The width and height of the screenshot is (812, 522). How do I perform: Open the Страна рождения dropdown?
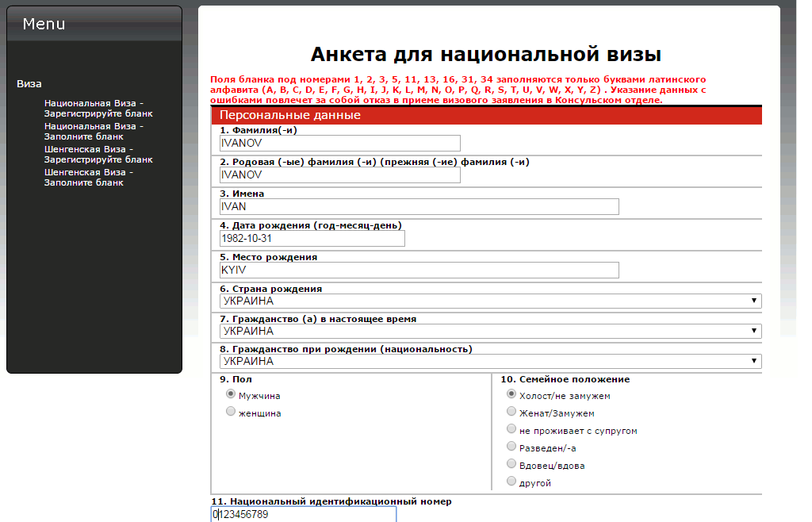point(490,301)
